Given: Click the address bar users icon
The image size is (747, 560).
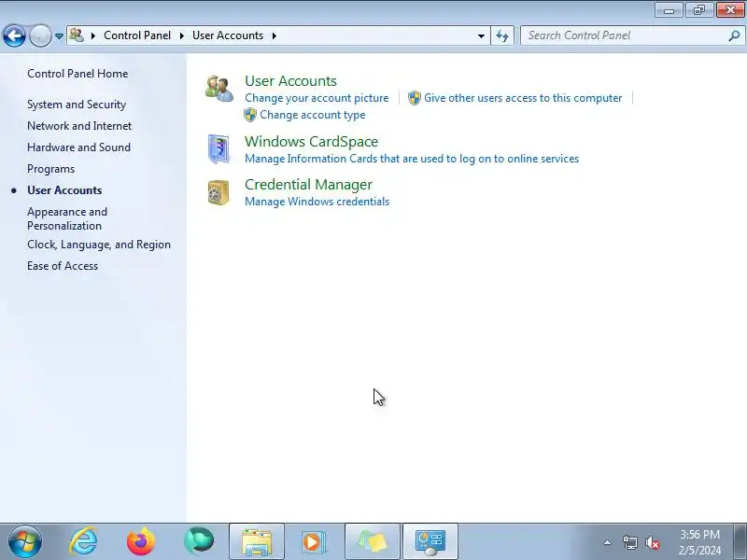Looking at the screenshot, I should click(x=77, y=35).
